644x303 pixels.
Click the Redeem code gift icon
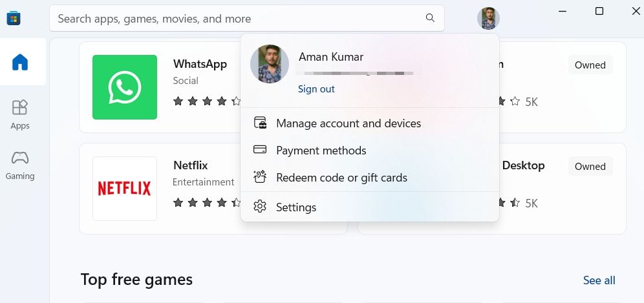pyautogui.click(x=260, y=178)
